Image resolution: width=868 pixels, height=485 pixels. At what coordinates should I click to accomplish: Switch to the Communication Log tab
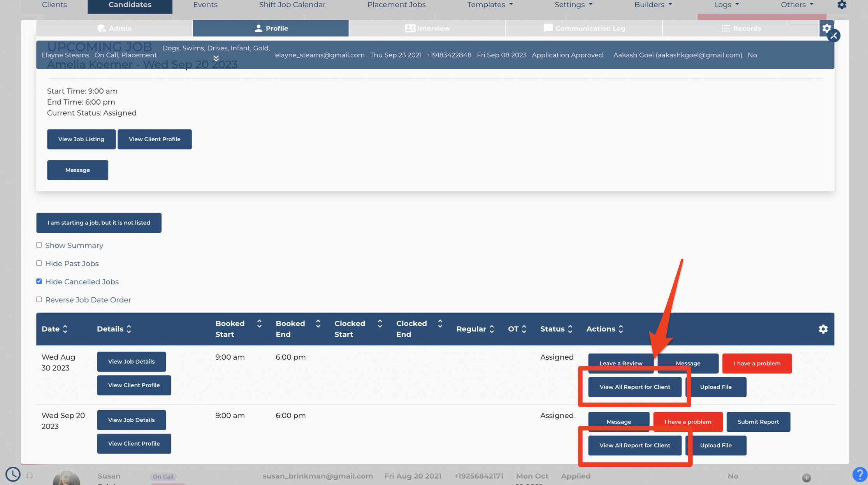[584, 28]
